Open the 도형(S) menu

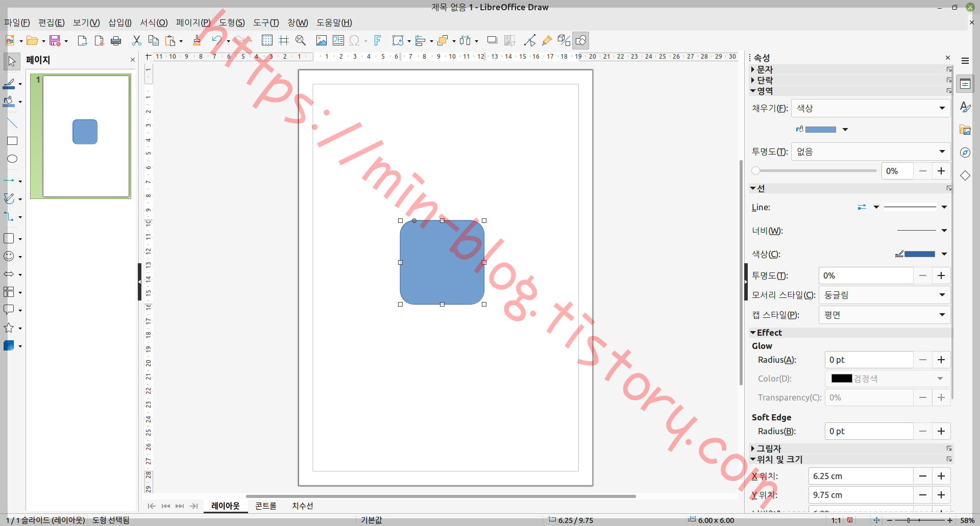pos(232,22)
